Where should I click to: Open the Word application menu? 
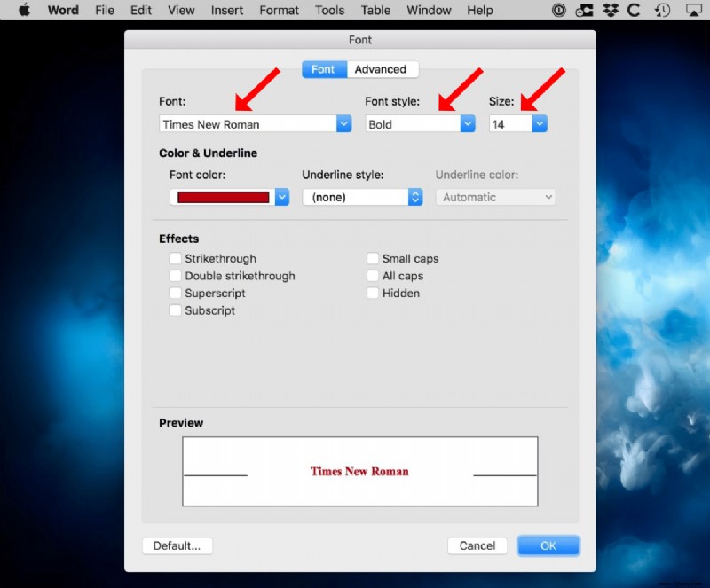[x=63, y=10]
